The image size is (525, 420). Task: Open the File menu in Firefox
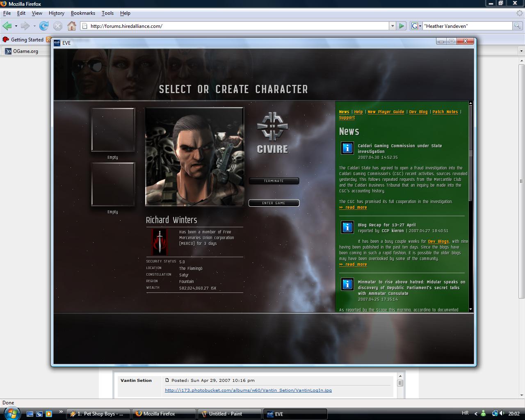[x=7, y=13]
